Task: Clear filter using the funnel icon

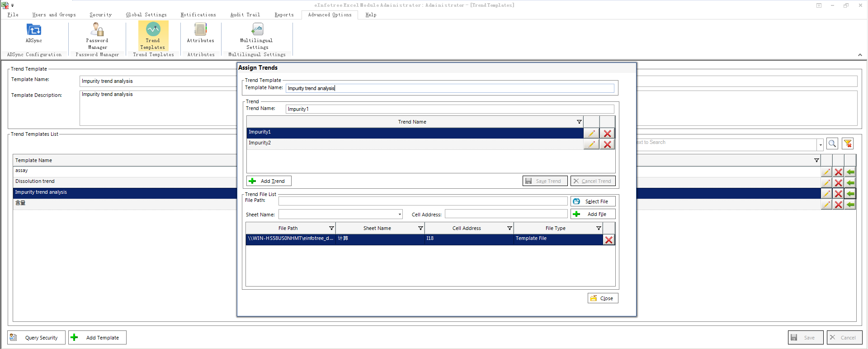Action: coord(848,143)
